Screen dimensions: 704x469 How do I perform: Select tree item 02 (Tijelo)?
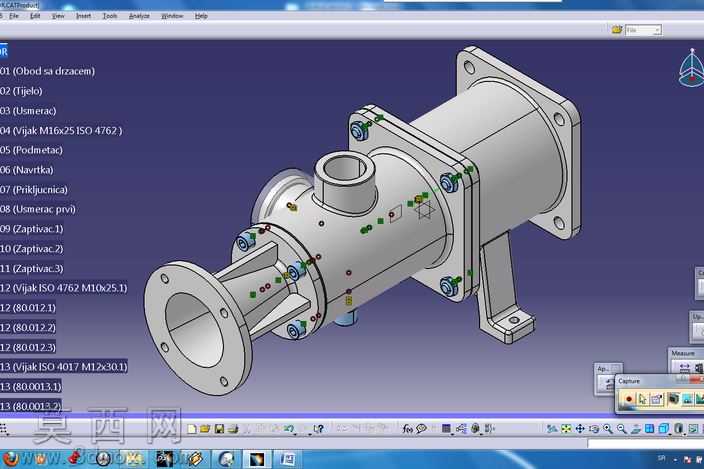click(x=21, y=91)
